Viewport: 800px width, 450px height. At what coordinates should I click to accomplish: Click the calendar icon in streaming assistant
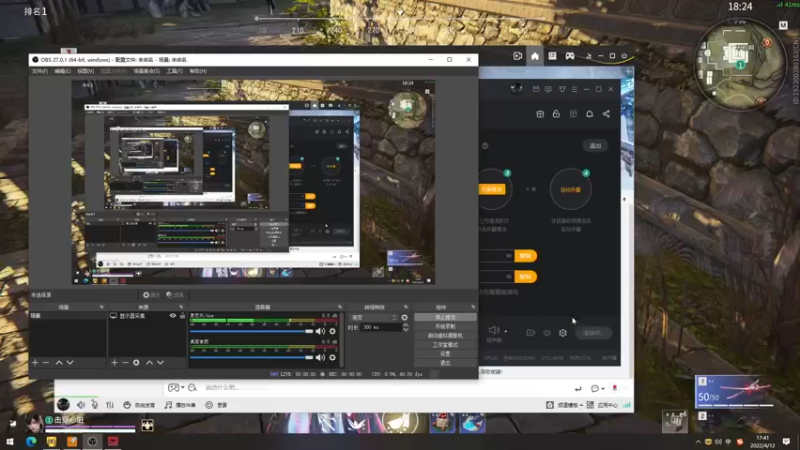(x=540, y=114)
